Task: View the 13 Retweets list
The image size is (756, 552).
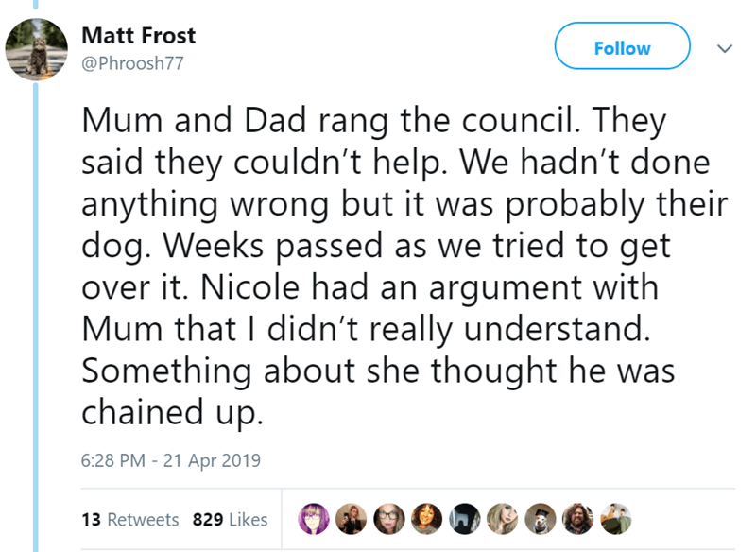Action: tap(130, 519)
